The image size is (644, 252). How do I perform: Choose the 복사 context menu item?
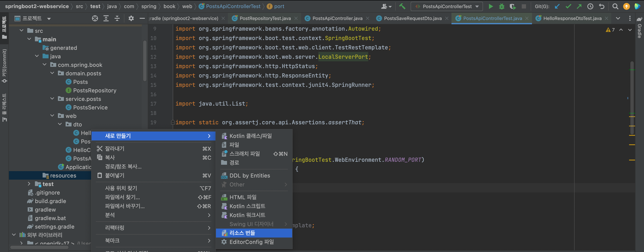tap(154, 157)
